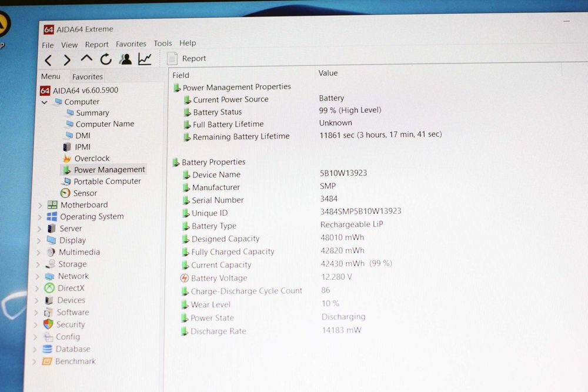Click the Discharge Rate value 14183 mW
Image resolution: width=588 pixels, height=392 pixels.
tap(342, 330)
